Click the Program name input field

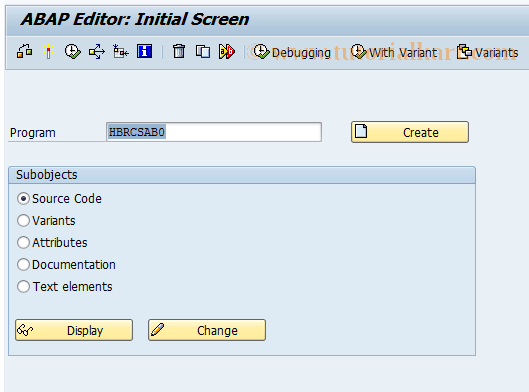pyautogui.click(x=214, y=132)
